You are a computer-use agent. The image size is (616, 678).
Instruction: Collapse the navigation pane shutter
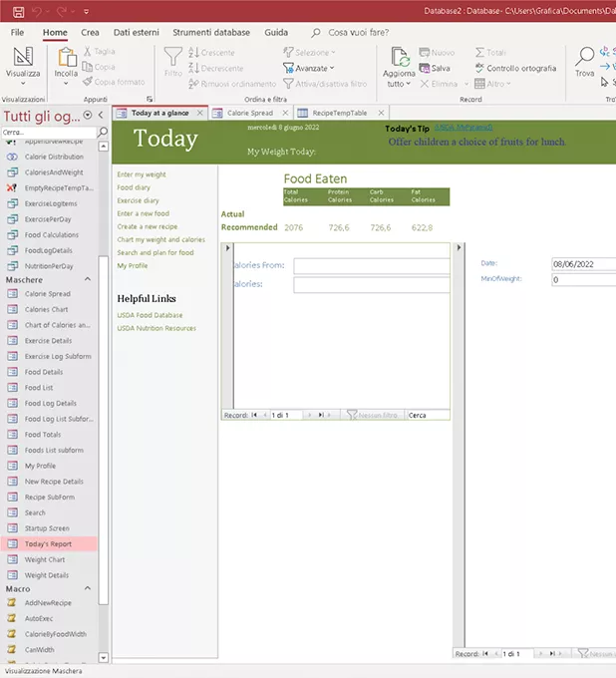(101, 115)
